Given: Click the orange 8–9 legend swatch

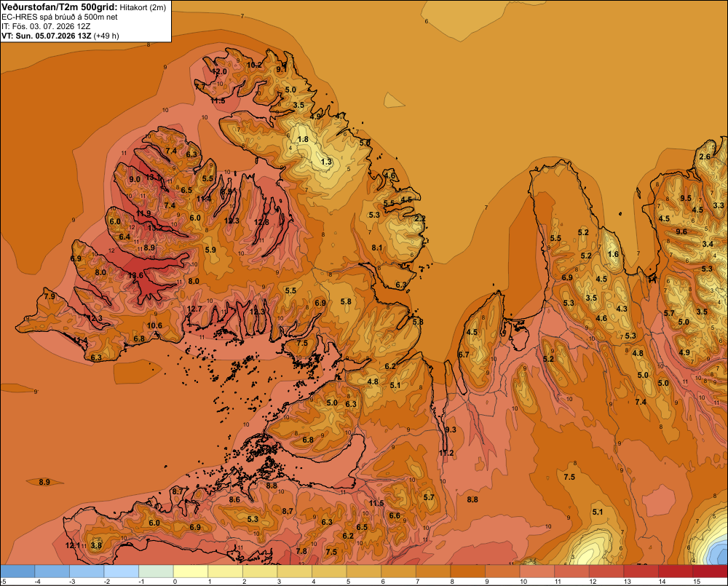Looking at the screenshot, I should [x=467, y=571].
